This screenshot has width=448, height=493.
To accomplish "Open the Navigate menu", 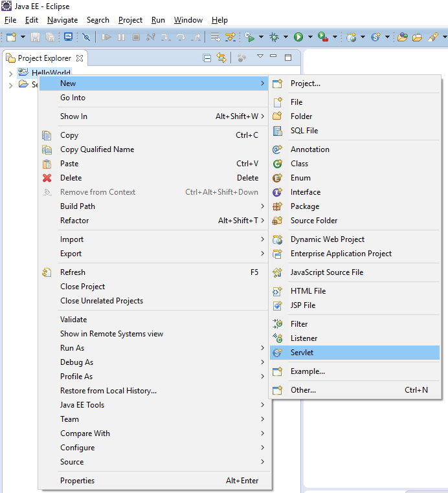I will click(63, 20).
